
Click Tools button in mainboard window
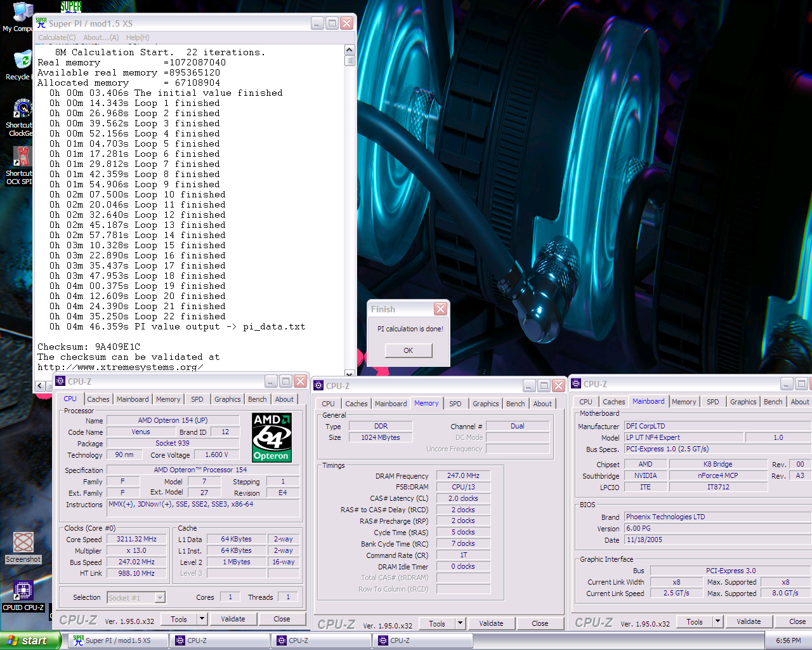695,621
